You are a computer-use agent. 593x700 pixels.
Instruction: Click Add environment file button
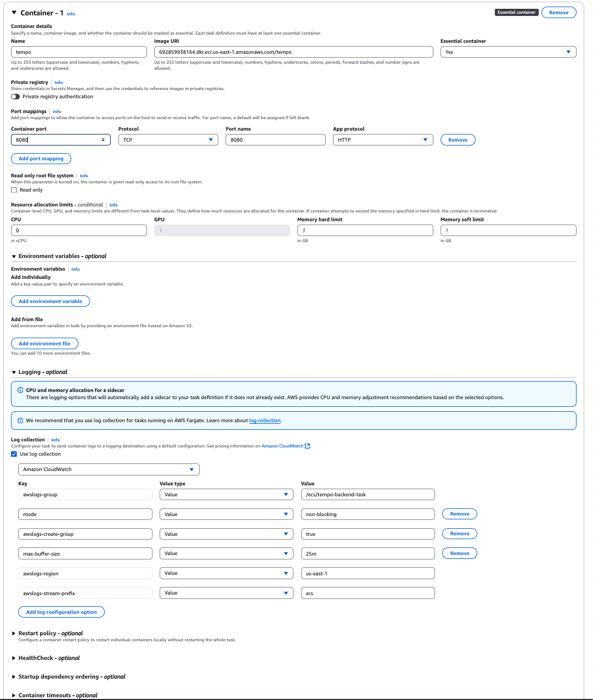(44, 344)
